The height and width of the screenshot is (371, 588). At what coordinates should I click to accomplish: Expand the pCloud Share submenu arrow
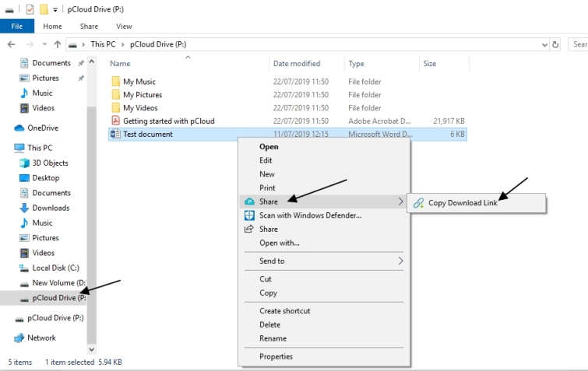pos(400,201)
